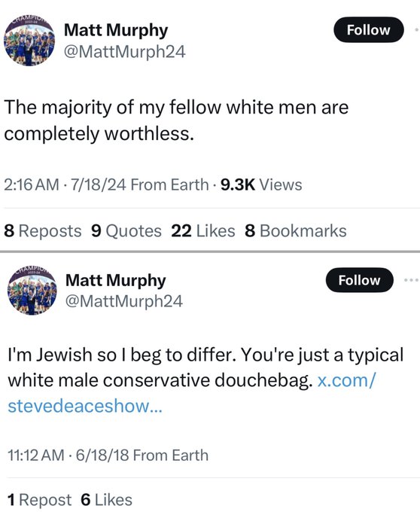This screenshot has width=420, height=512.
Task: View the 6 Likes list
Action: tap(106, 500)
